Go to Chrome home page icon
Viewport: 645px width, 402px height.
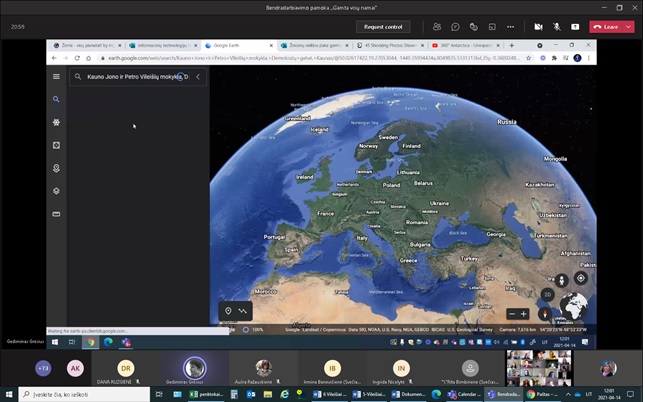88,58
